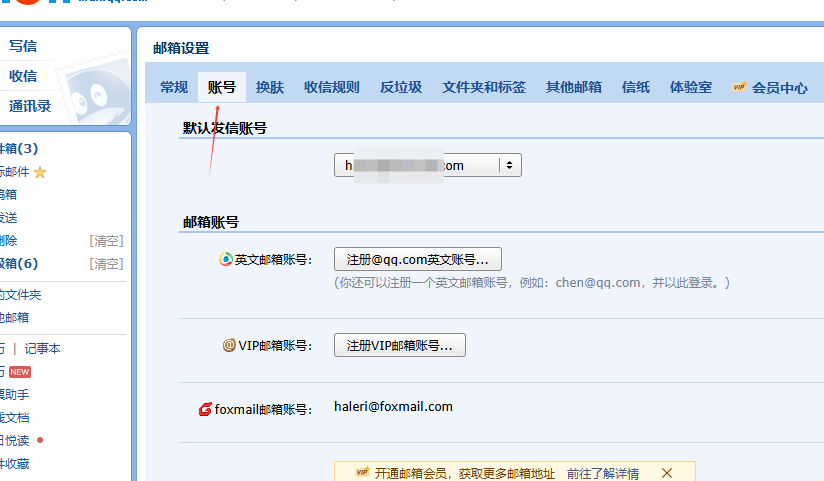Viewport: 824px width, 481px height.
Task: Open the 收藏 sidebar item
Action: click(x=14, y=464)
